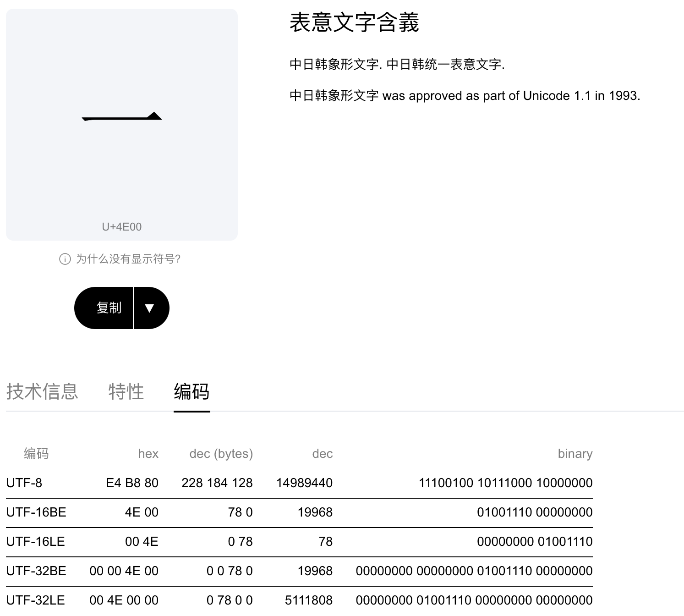Screen dimensions: 684x616
Task: Click the 复制 copy button
Action: [x=104, y=308]
